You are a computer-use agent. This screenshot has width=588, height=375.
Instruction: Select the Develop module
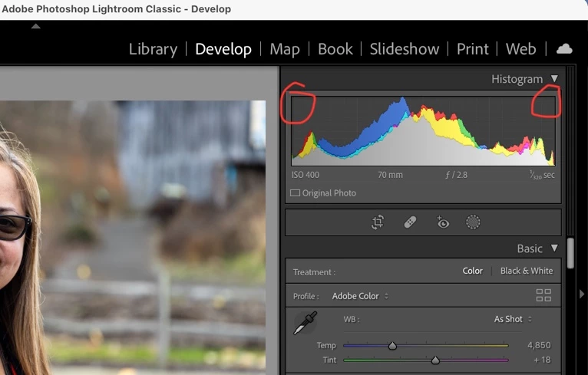point(223,49)
